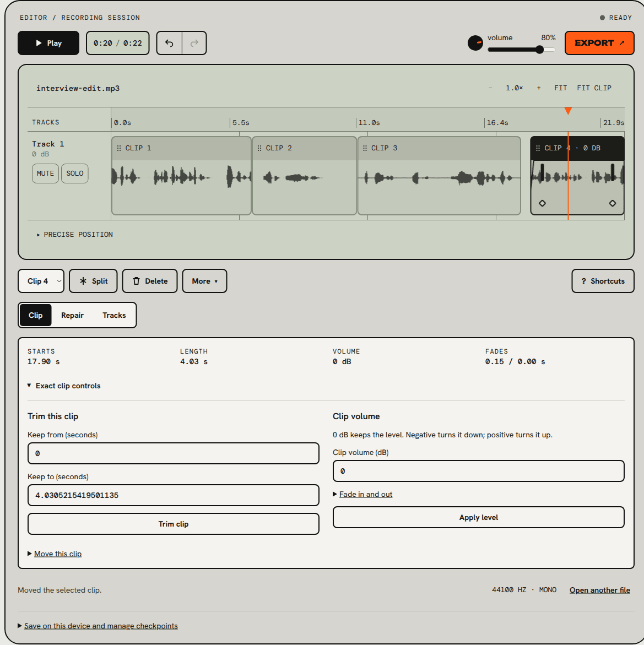This screenshot has width=644, height=645.
Task: Click the Clip volume (dB) field
Action: [x=478, y=471]
